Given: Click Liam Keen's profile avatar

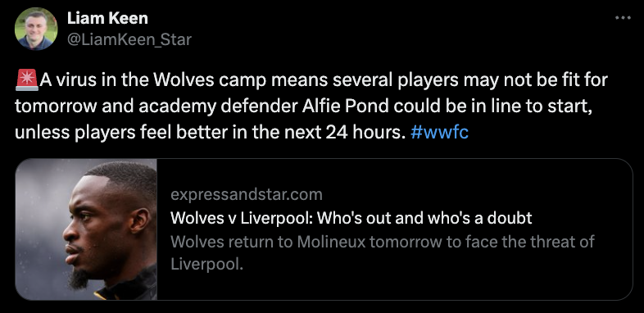Looking at the screenshot, I should click(36, 29).
